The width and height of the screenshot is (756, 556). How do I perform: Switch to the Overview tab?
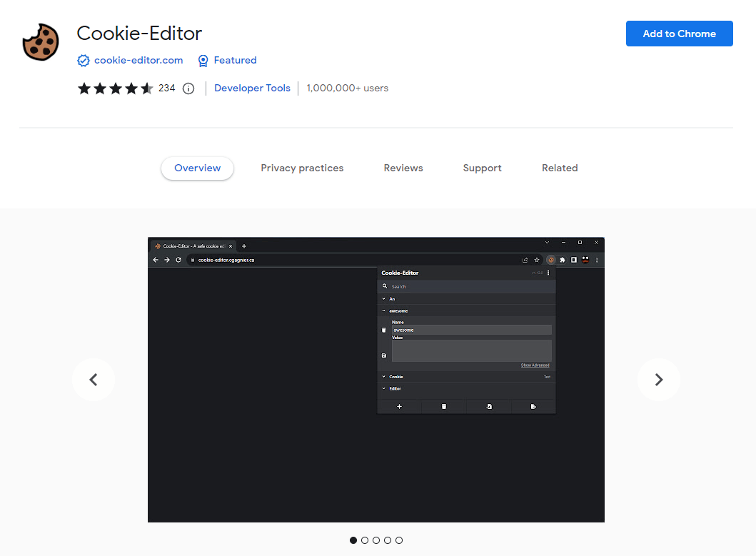point(198,168)
